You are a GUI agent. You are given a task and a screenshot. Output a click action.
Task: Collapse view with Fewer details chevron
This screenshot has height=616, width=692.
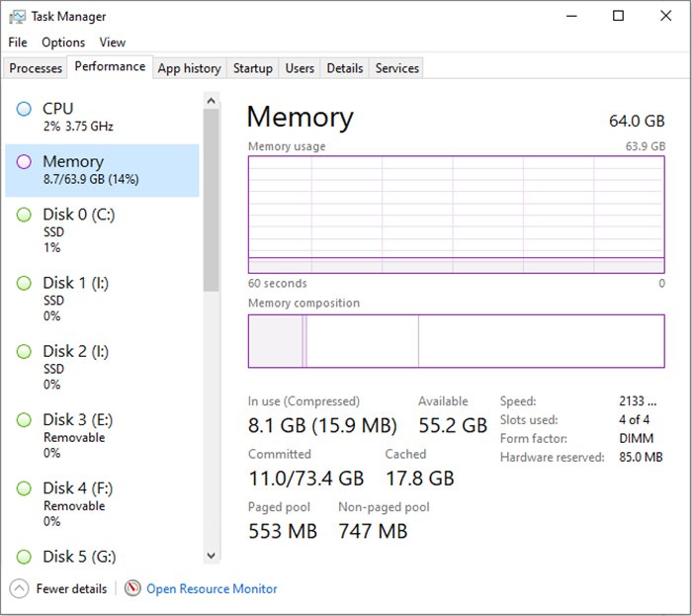pyautogui.click(x=20, y=588)
